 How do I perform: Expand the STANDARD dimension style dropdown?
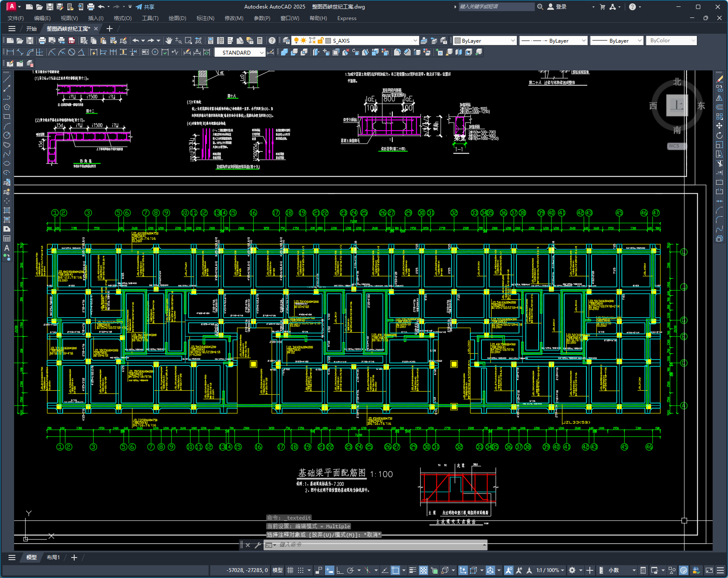point(262,52)
